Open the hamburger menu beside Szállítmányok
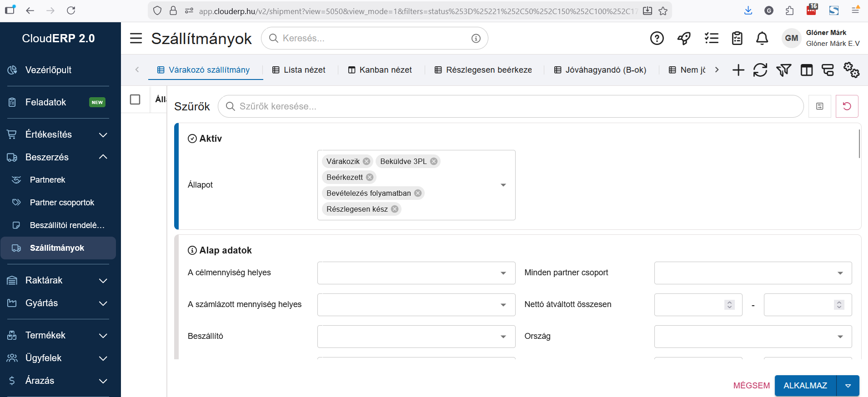Viewport: 868px width, 397px height. 136,38
